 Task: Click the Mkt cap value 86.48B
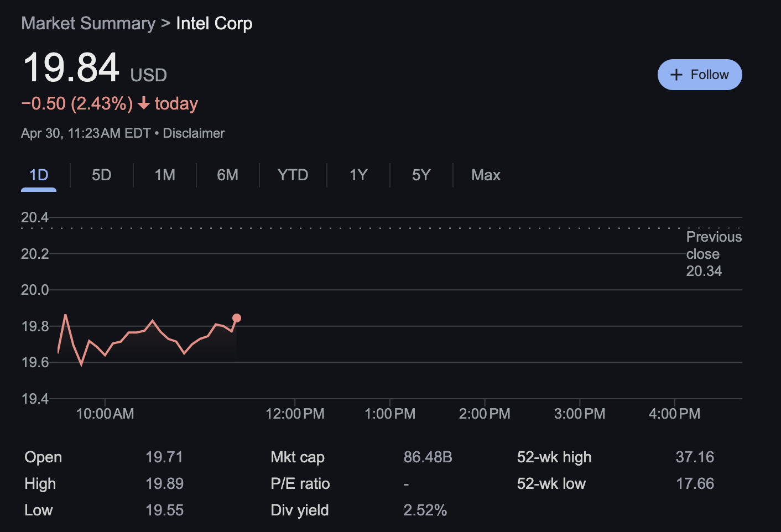coord(428,457)
